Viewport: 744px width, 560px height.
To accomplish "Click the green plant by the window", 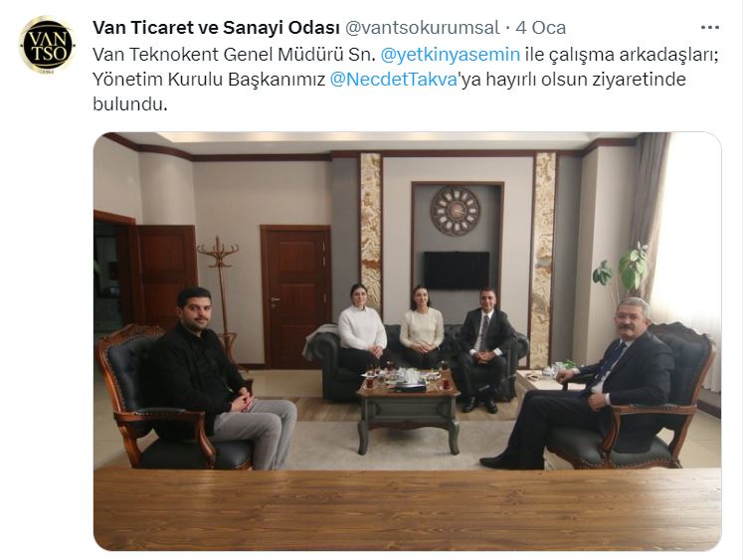I will (623, 269).
